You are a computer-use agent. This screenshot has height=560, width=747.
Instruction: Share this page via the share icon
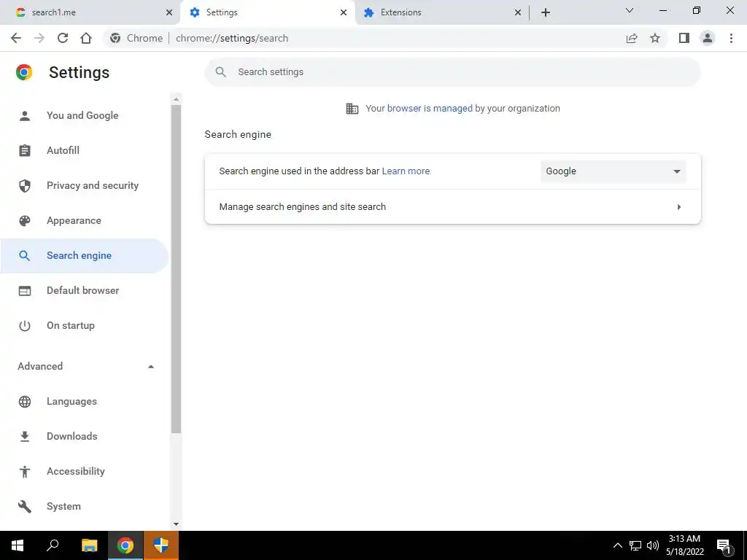click(632, 38)
